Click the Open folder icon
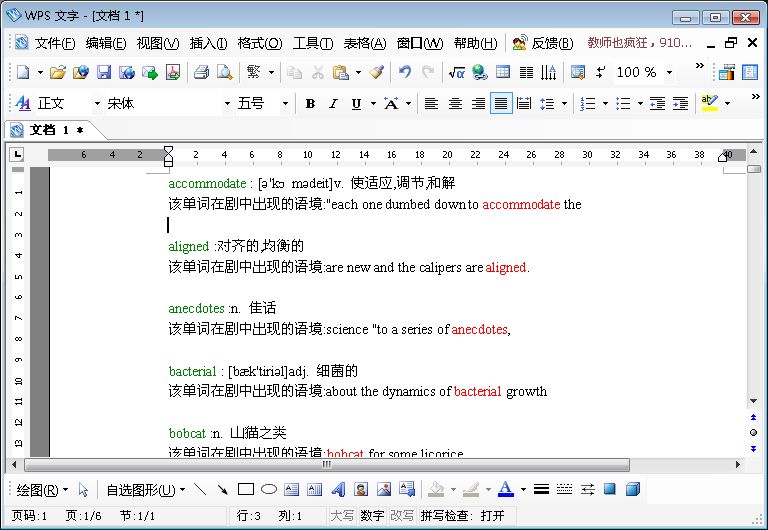768x530 pixels. (58, 72)
